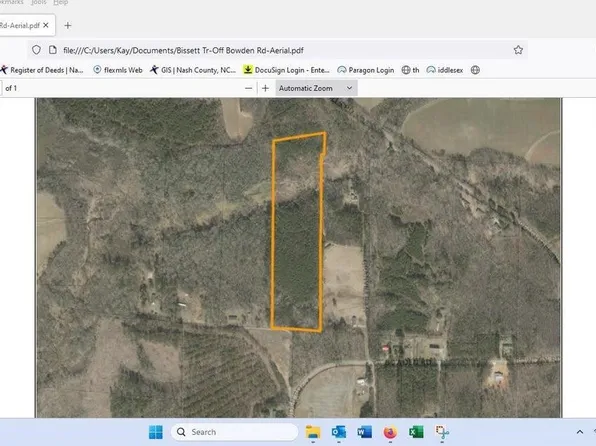Zoom in the PDF with plus button

(x=265, y=88)
